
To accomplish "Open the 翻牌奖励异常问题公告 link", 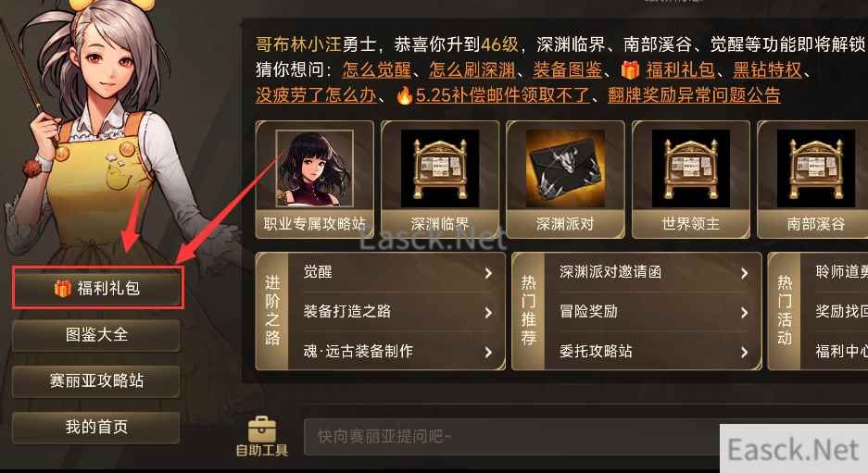I will 694,95.
